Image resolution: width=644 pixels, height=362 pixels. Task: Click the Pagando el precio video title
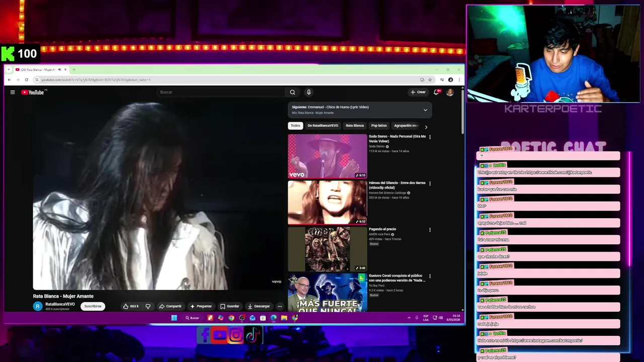[x=382, y=229]
